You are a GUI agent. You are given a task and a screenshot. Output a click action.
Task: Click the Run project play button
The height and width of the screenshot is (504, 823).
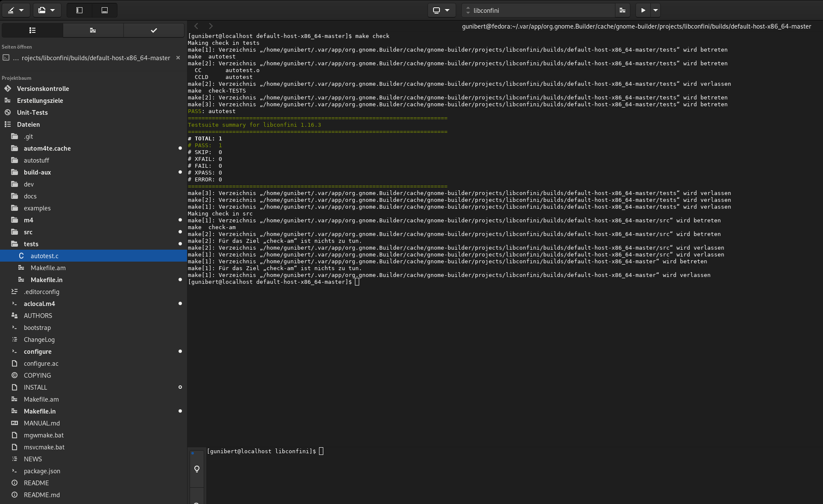pyautogui.click(x=643, y=10)
